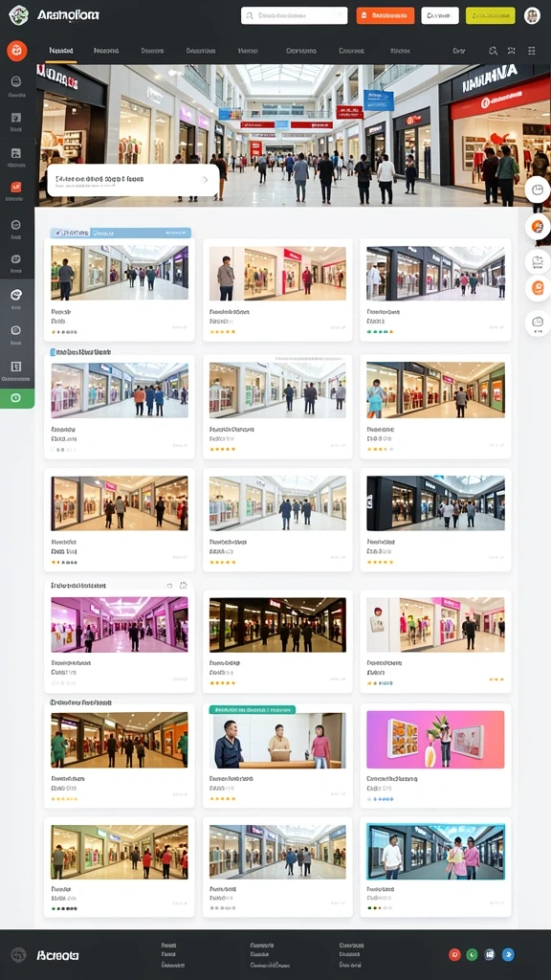
Task: Click the orange button in the top header
Action: point(386,15)
